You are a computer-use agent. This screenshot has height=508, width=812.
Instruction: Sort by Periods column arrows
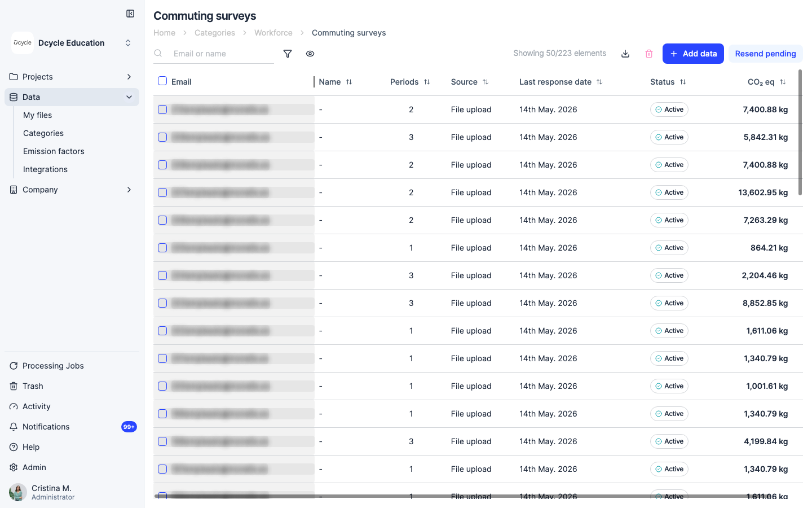[427, 82]
